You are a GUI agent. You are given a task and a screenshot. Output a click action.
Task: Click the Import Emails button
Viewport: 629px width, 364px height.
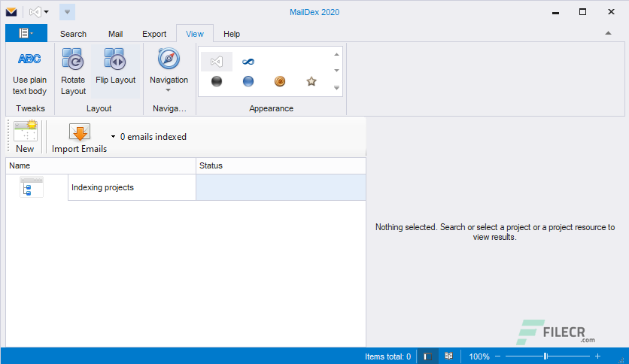tap(80, 138)
